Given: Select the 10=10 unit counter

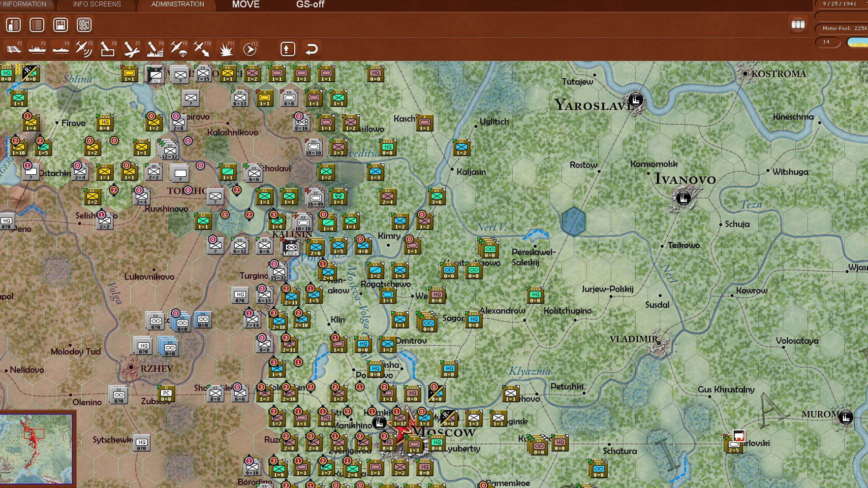Looking at the screenshot, I should (314, 147).
